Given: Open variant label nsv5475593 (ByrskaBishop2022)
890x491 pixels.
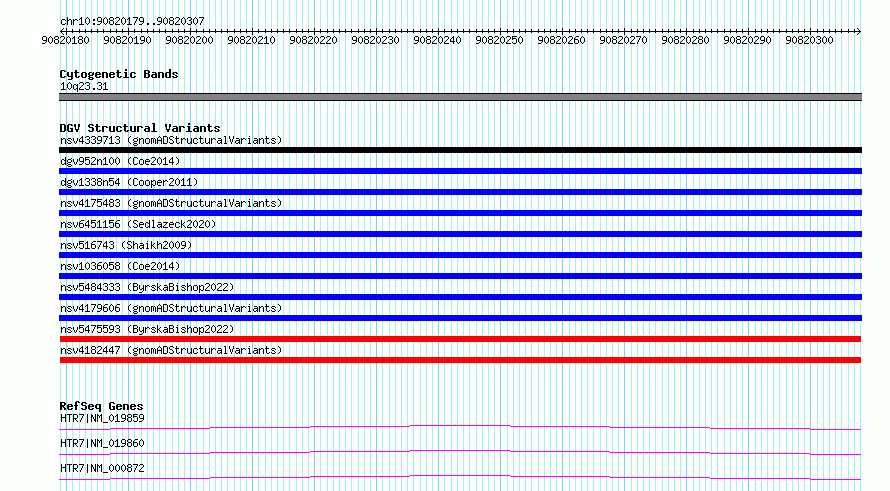Looking at the screenshot, I should point(147,329).
